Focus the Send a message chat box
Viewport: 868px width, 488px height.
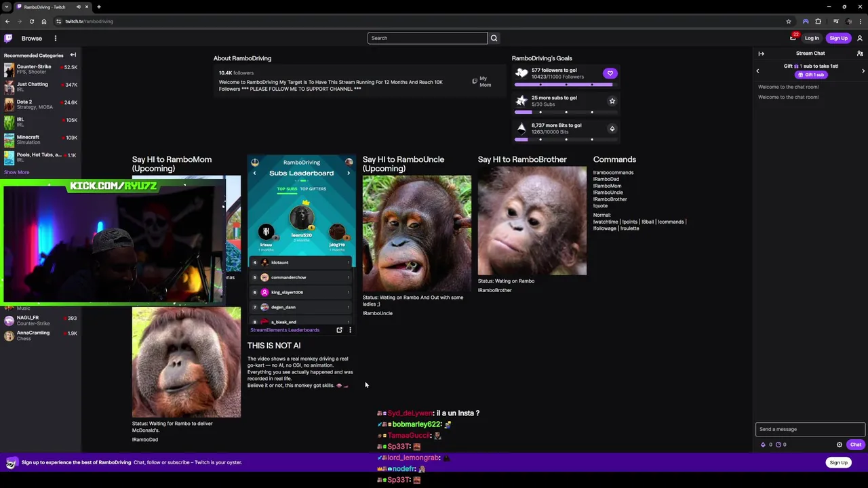[x=810, y=429]
